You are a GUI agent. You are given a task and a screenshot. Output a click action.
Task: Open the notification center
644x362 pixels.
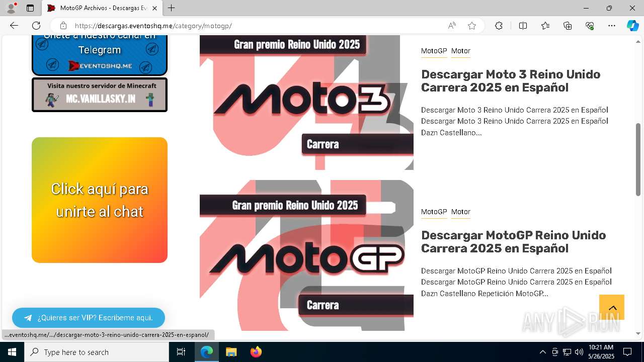tap(627, 352)
